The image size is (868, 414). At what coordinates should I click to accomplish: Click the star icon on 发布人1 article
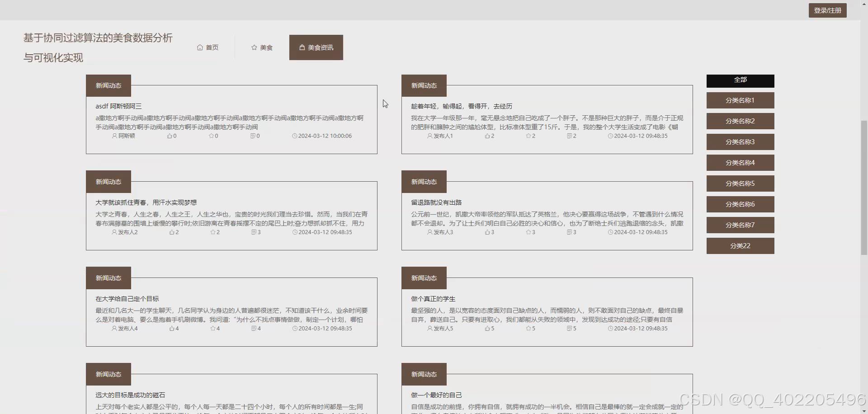click(x=528, y=136)
